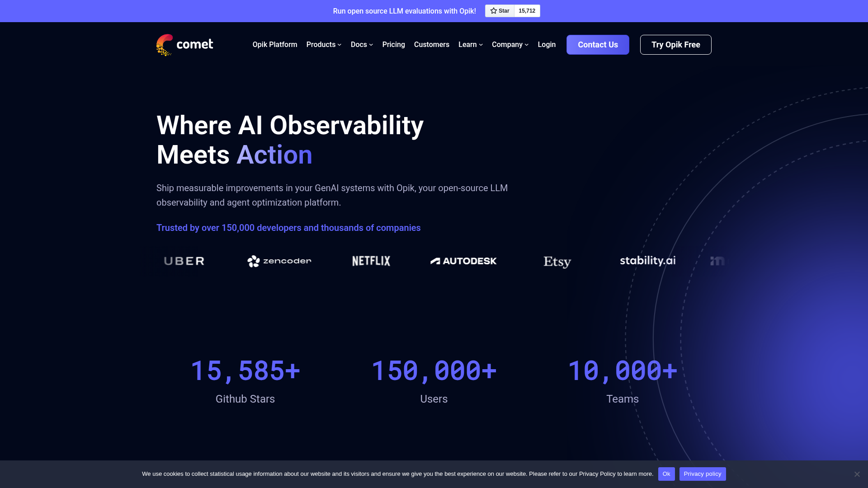
Task: Click the LinkedIn logo at the edge
Action: pyautogui.click(x=718, y=261)
